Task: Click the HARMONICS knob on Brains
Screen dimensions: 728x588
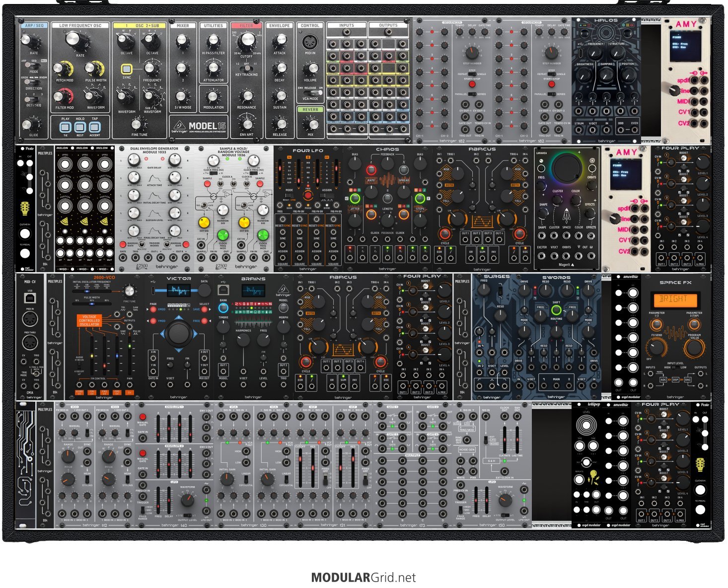Action: tap(243, 340)
